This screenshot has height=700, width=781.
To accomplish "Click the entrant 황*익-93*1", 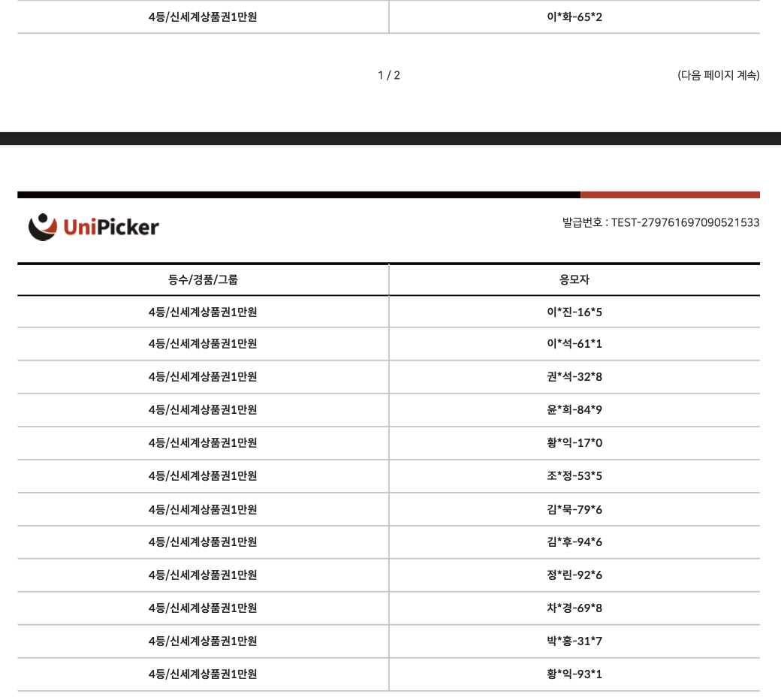I will (x=574, y=674).
